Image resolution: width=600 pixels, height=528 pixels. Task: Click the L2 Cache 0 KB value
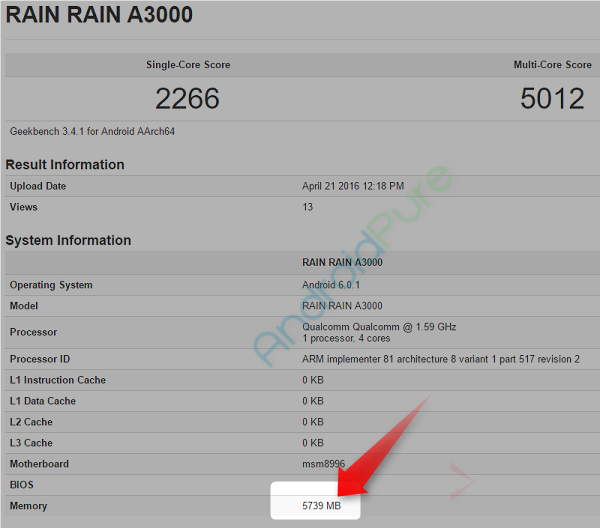click(x=313, y=422)
